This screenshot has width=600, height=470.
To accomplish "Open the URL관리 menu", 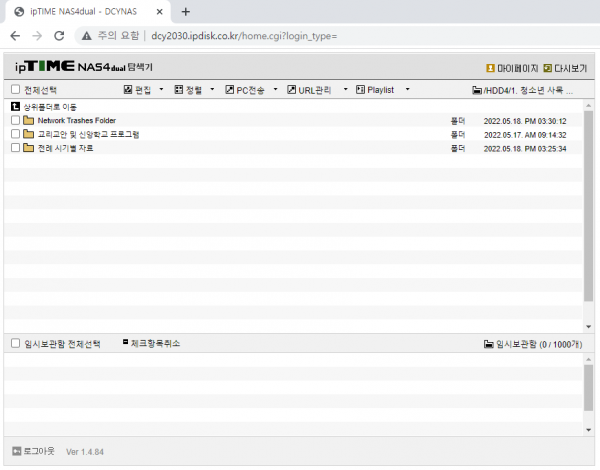I will tap(315, 90).
